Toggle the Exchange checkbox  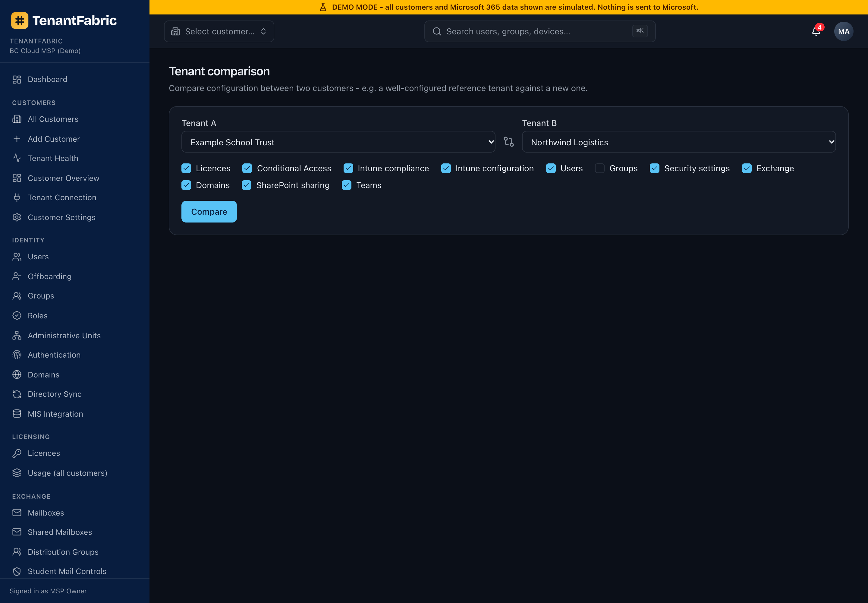[x=746, y=168]
